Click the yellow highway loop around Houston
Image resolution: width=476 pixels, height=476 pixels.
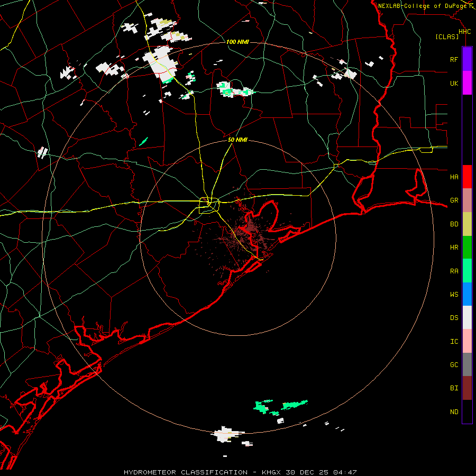pyautogui.click(x=209, y=206)
